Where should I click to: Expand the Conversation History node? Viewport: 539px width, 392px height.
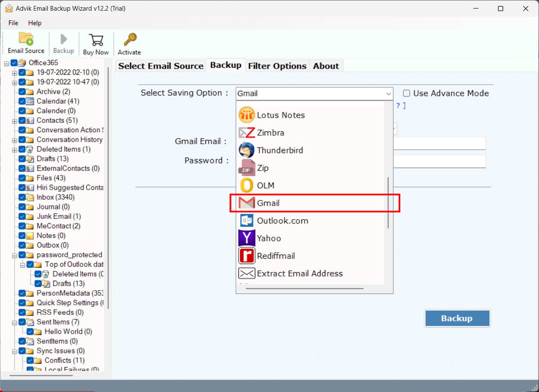(x=15, y=140)
